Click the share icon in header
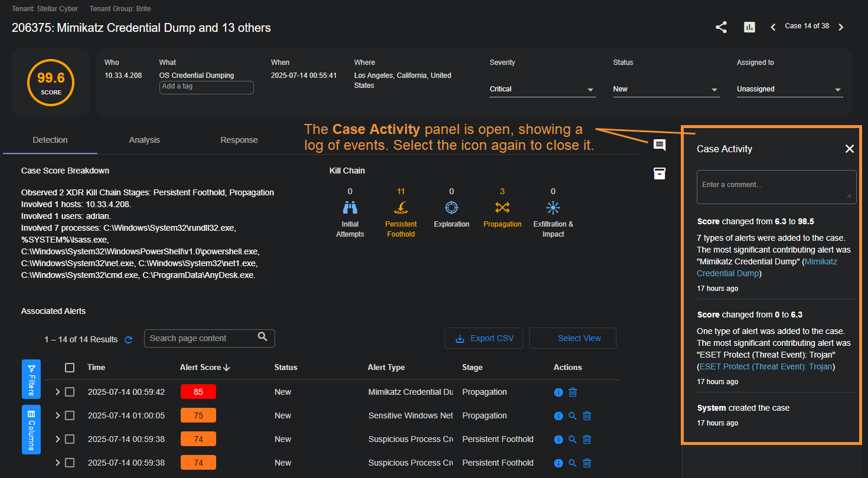This screenshot has height=478, width=868. pos(721,27)
